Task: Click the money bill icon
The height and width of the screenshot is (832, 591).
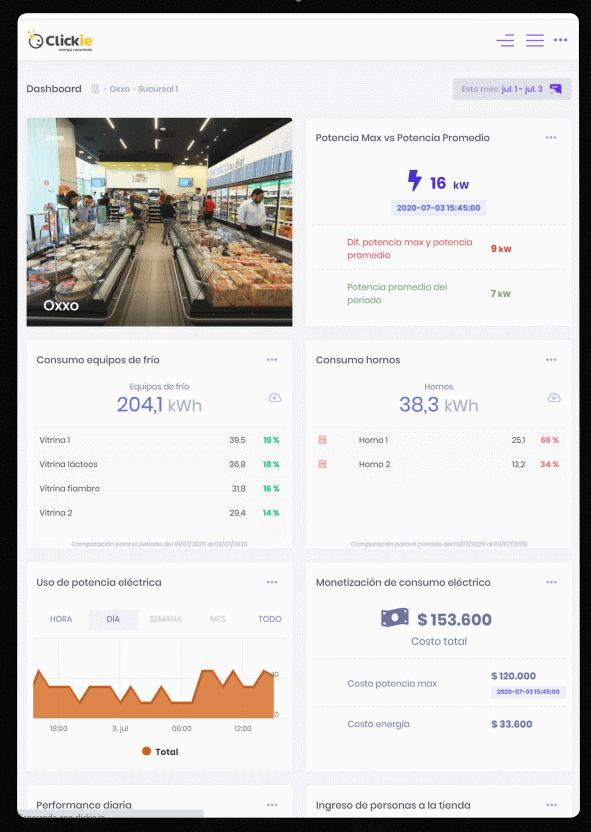Action: [395, 617]
